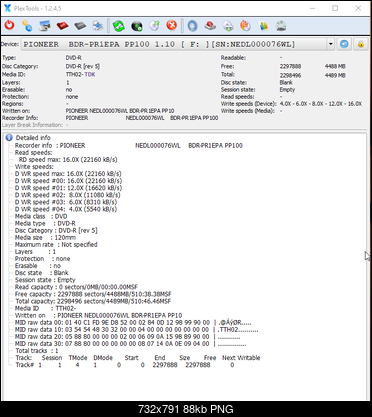Open the Device selection dropdown arrow
Screen dimensions: 372x417
(x=330, y=44)
